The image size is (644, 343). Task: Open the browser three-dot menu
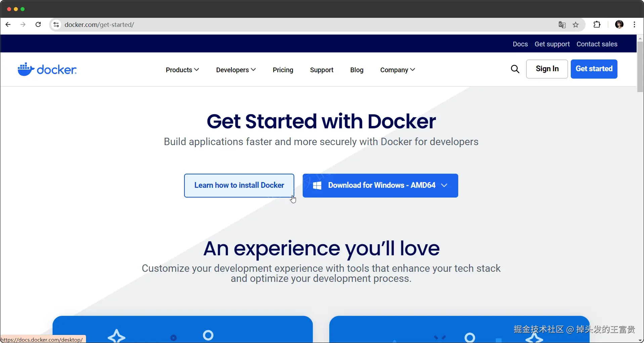coord(634,25)
